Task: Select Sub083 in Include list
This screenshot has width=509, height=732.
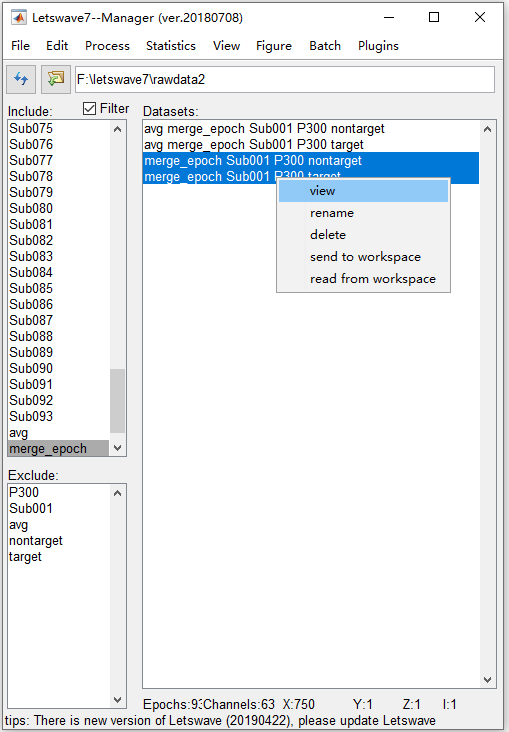Action: pyautogui.click(x=59, y=256)
